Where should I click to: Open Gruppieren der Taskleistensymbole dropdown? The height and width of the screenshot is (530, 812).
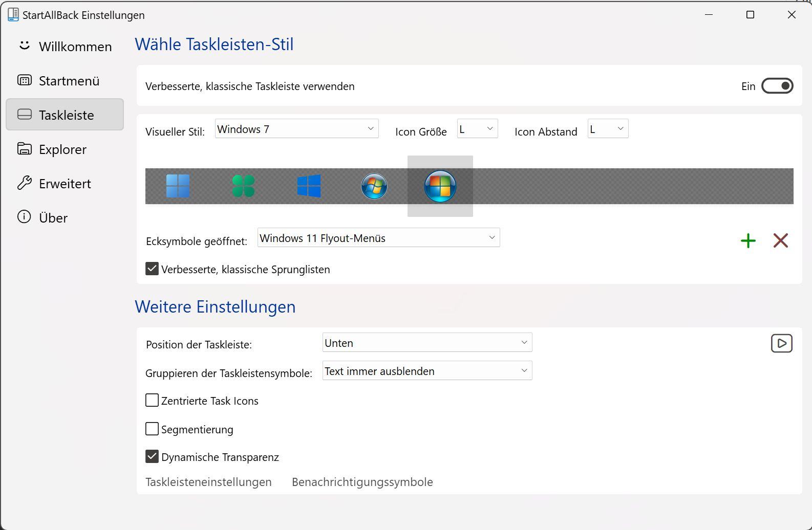click(x=427, y=371)
